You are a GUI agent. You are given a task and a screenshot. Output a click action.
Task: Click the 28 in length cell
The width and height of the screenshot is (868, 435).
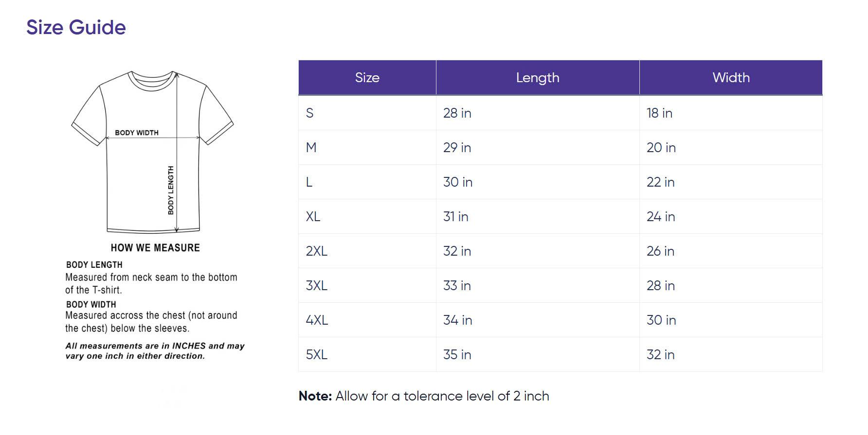pyautogui.click(x=457, y=113)
